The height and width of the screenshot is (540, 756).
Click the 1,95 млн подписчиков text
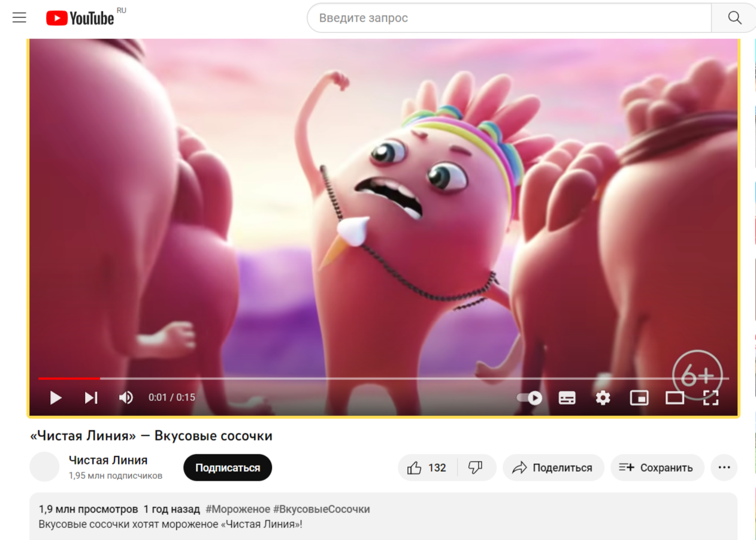click(115, 476)
